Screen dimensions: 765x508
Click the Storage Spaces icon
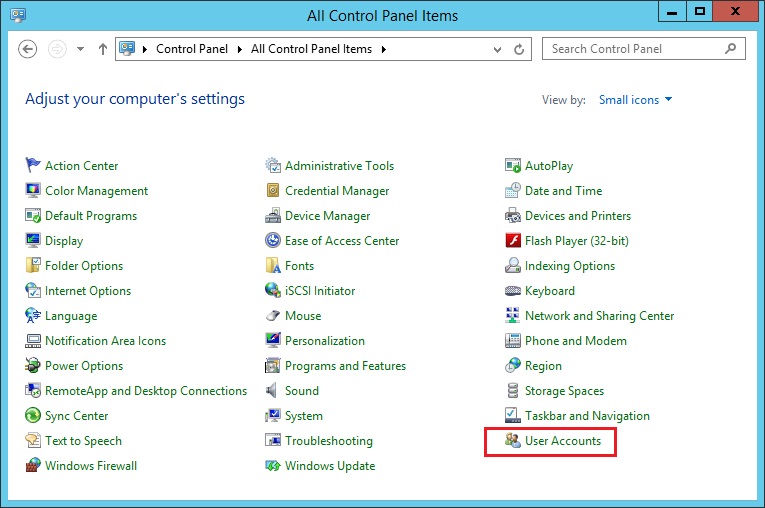click(513, 391)
